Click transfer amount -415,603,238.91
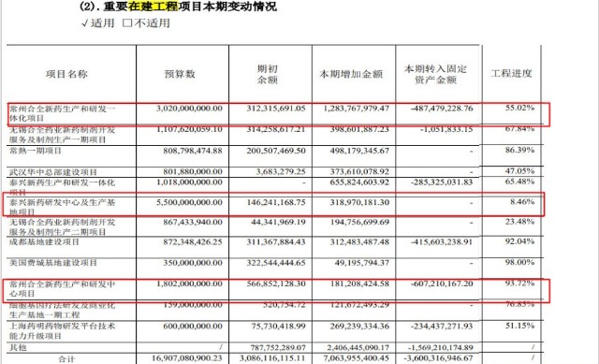599x364 pixels. (442, 242)
